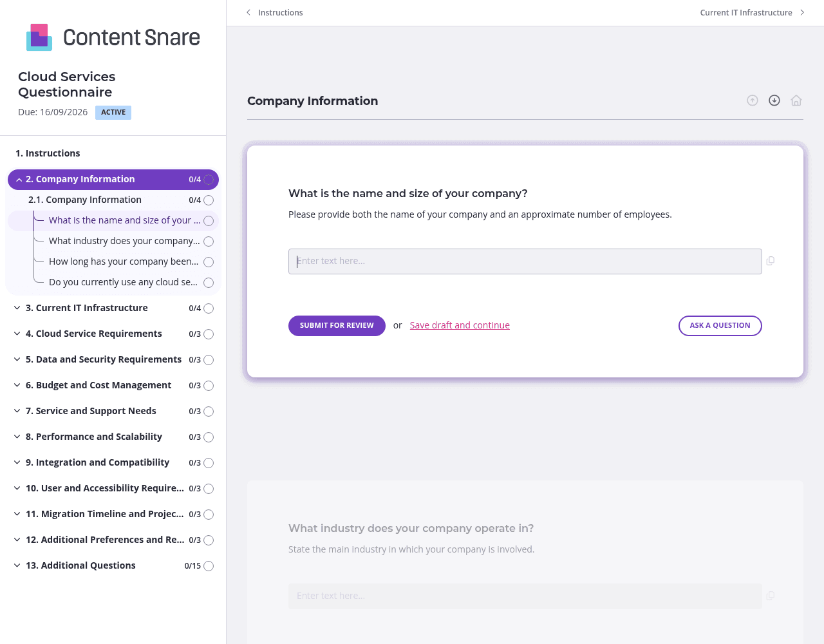824x644 pixels.
Task: Expand Performance and Scalability section
Action: point(17,437)
